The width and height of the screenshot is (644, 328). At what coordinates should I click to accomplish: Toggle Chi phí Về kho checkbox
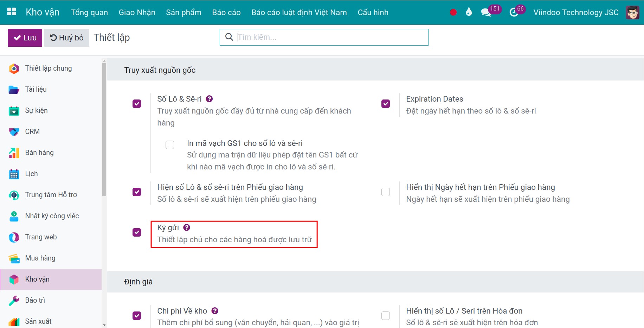(x=137, y=316)
